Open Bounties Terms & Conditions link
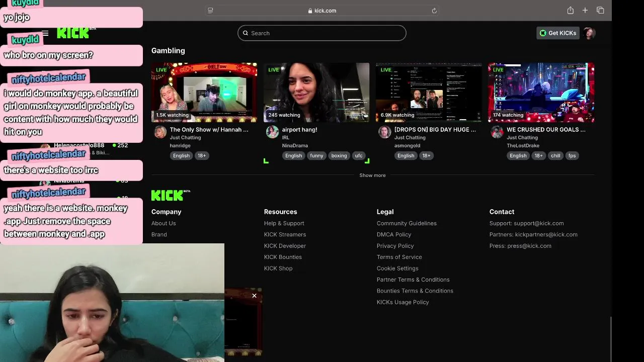The image size is (644, 362). 415,291
